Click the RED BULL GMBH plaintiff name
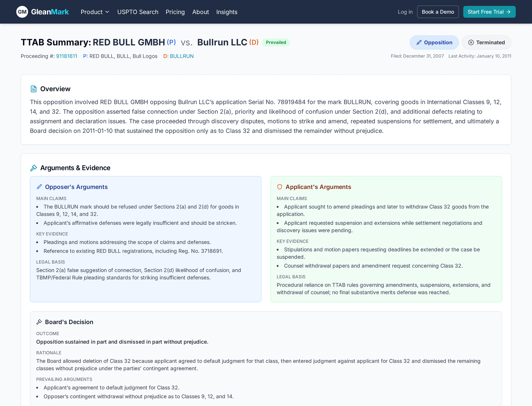This screenshot has height=406, width=532. click(129, 42)
